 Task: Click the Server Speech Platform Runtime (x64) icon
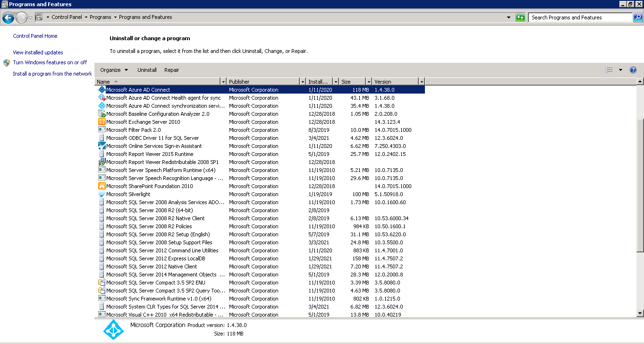click(102, 170)
